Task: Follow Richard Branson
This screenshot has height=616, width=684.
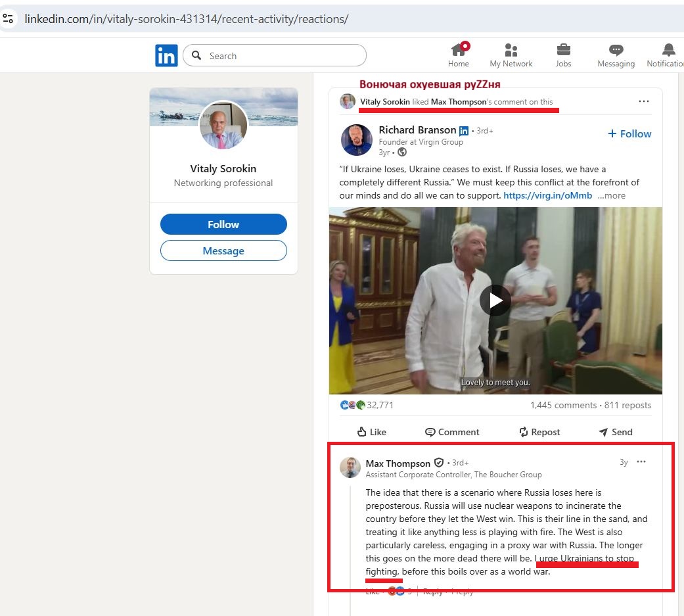Action: [x=629, y=133]
